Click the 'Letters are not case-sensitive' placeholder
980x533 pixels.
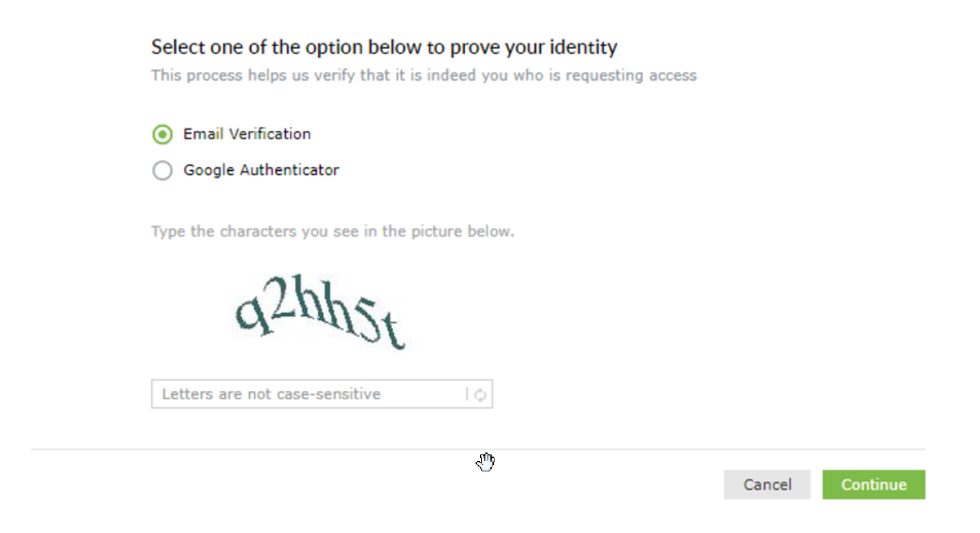click(x=271, y=394)
